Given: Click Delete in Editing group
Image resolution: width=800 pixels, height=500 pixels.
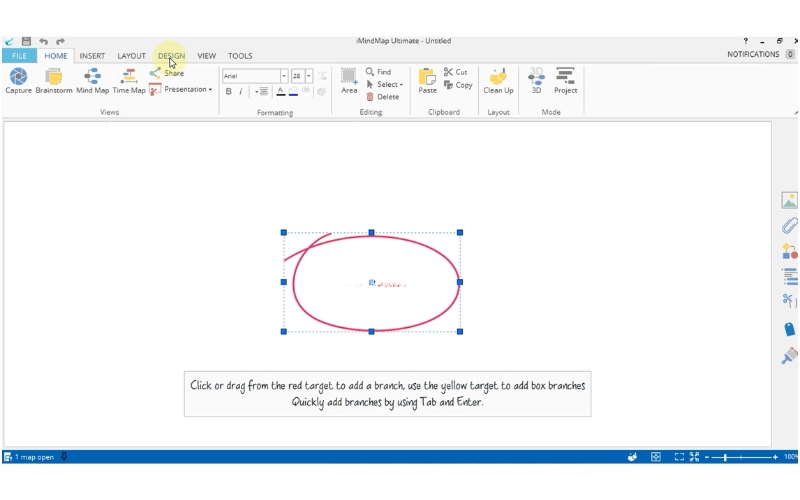Looking at the screenshot, I should coord(382,97).
